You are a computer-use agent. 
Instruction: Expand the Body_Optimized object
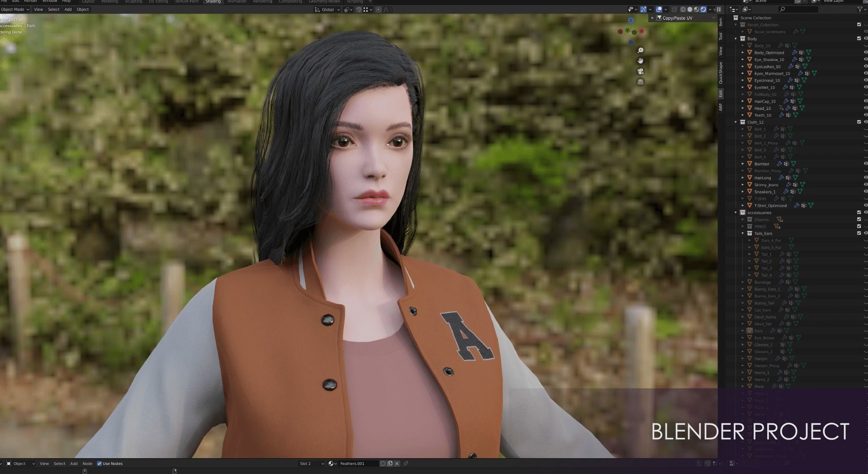point(743,53)
